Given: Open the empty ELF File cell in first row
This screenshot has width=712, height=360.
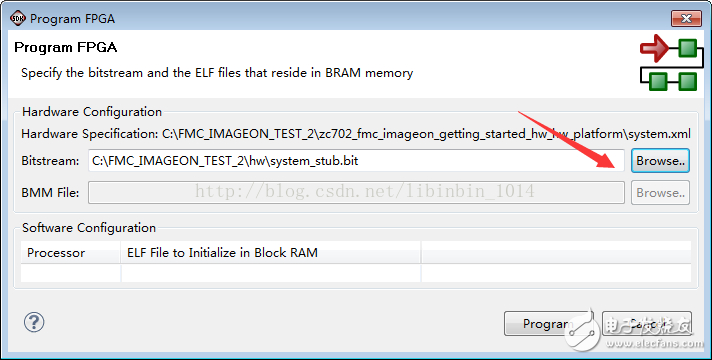Looking at the screenshot, I should tap(271, 273).
